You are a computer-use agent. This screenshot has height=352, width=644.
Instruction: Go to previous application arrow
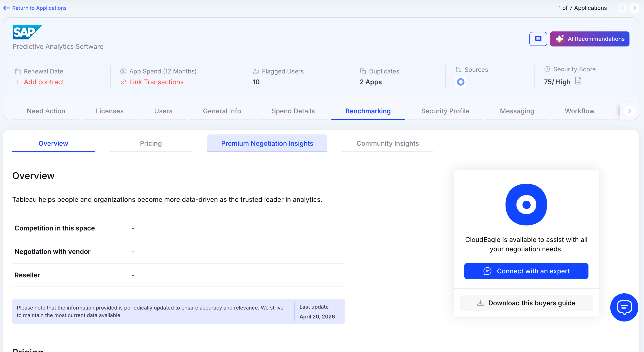622,8
